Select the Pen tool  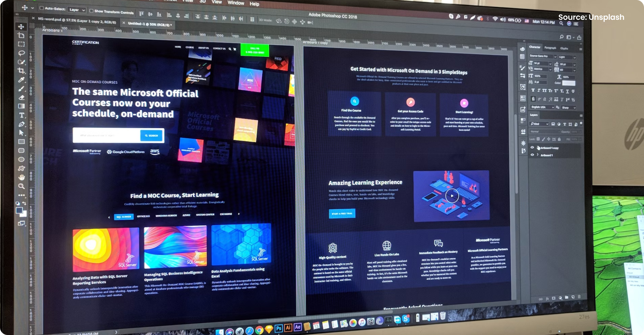pos(21,124)
